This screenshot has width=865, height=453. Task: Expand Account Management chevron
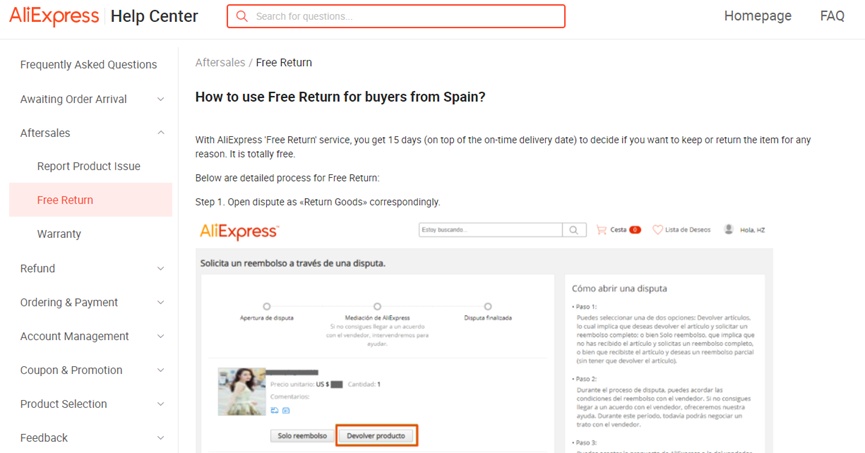pos(161,337)
